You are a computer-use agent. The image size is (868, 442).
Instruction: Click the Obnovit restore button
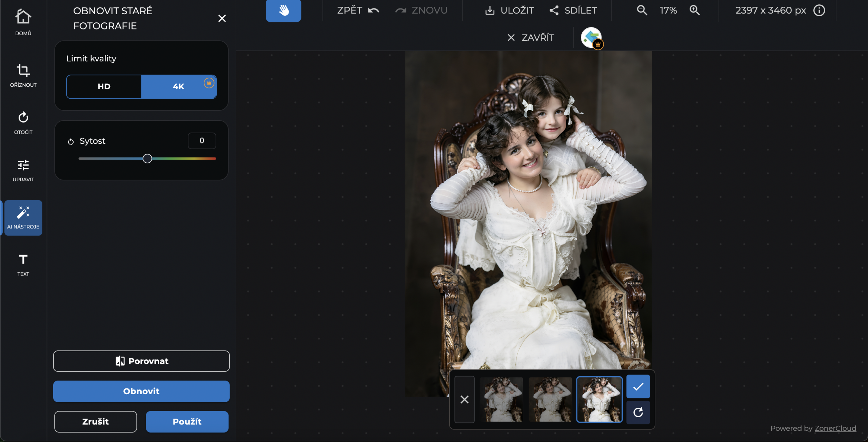[141, 391]
